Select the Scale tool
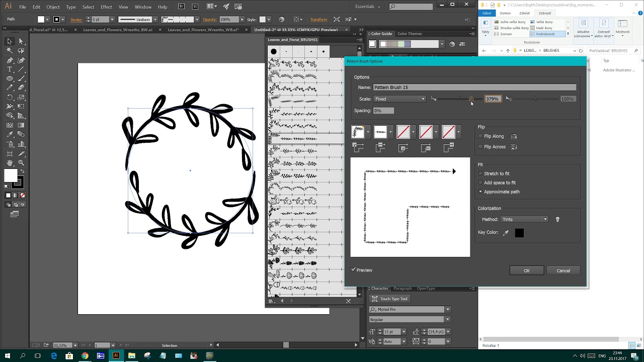 coord(21,98)
